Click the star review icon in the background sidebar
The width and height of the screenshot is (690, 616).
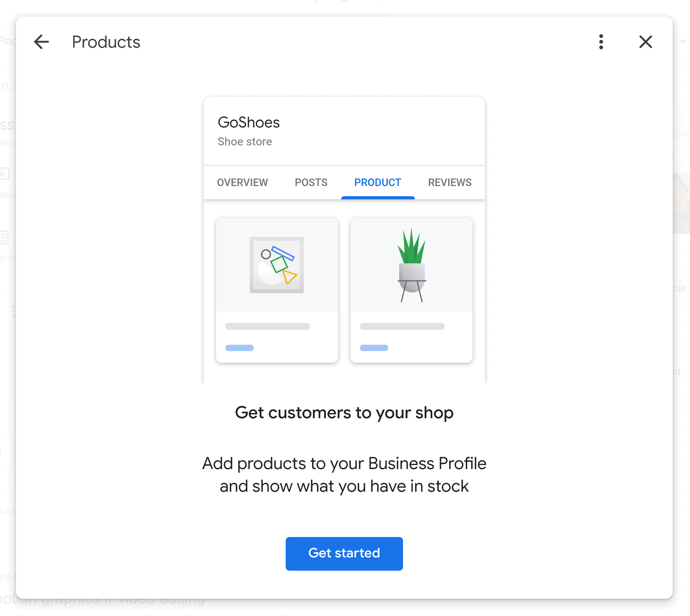click(4, 174)
